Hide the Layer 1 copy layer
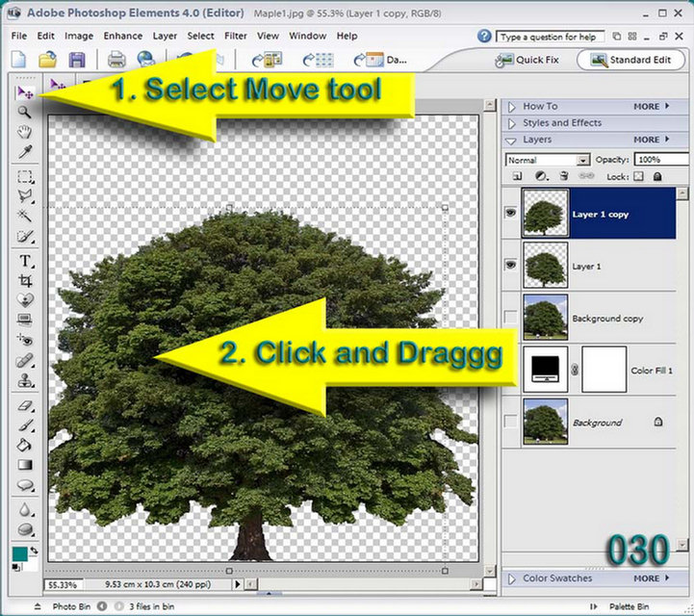This screenshot has width=694, height=616. click(511, 213)
